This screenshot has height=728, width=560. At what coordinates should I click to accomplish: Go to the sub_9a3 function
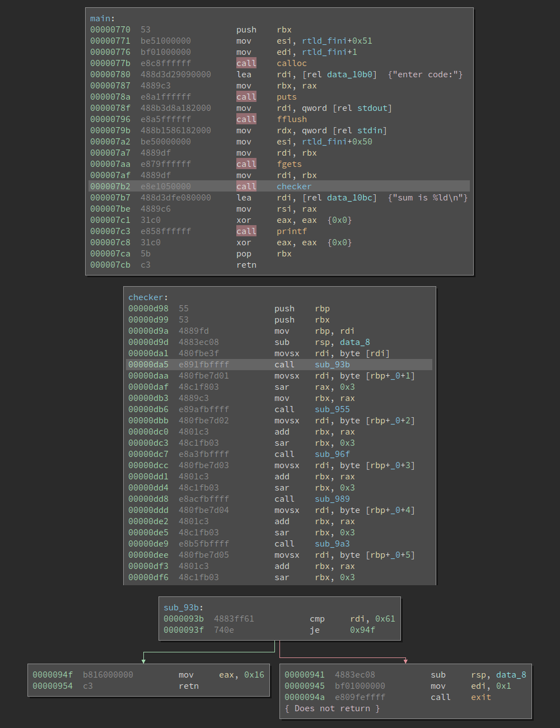point(332,544)
